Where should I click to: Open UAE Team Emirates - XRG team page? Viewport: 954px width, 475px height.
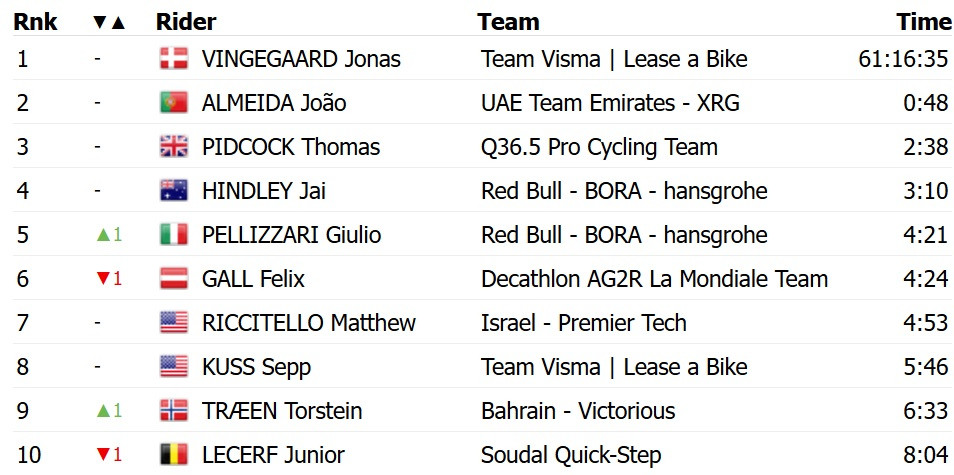pos(611,103)
